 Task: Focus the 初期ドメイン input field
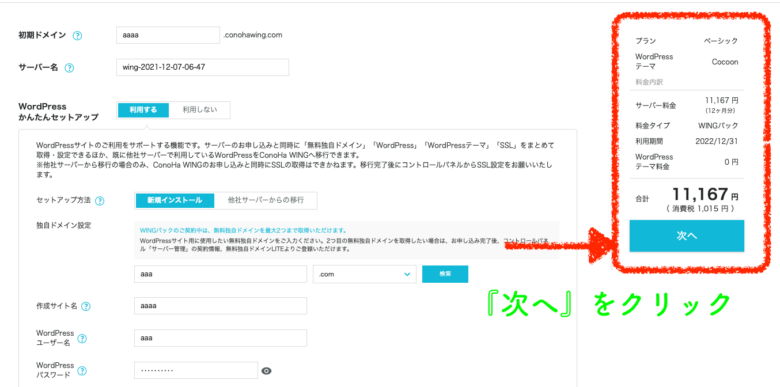[x=167, y=35]
